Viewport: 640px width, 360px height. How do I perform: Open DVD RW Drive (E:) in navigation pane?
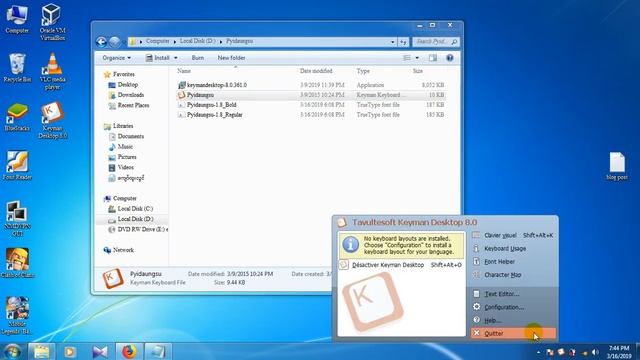[138, 229]
